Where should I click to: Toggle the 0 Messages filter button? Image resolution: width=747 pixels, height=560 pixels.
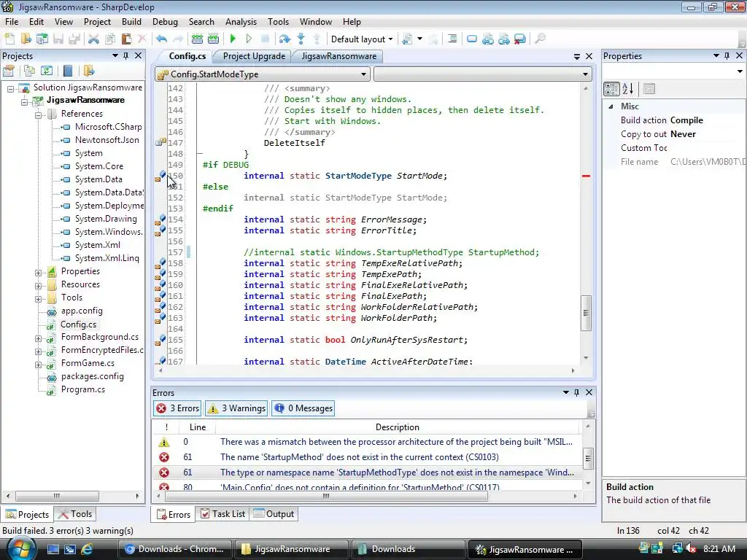point(303,408)
